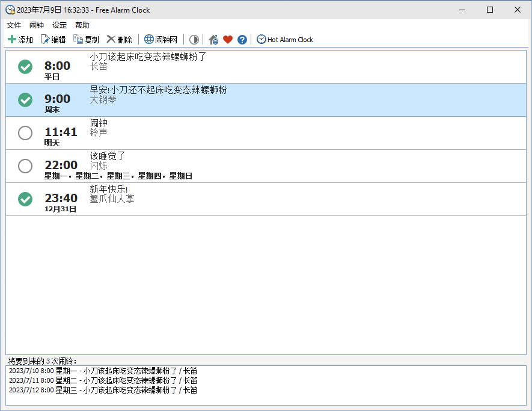This screenshot has height=411, width=532.
Task: Enable the 11:41 alarm circle
Action: click(x=25, y=133)
